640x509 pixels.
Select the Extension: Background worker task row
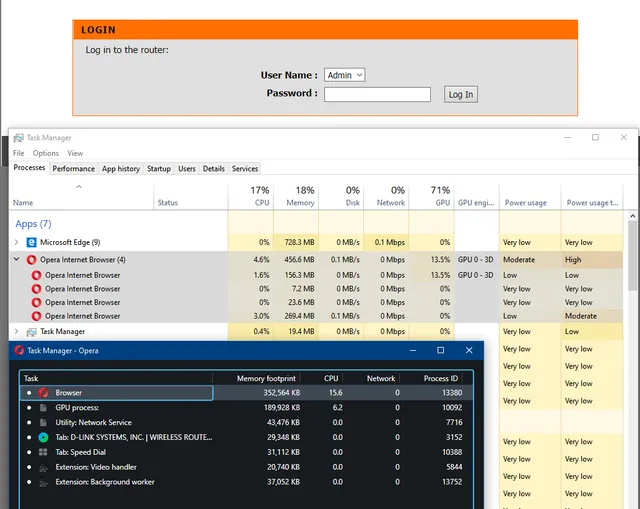click(247, 482)
